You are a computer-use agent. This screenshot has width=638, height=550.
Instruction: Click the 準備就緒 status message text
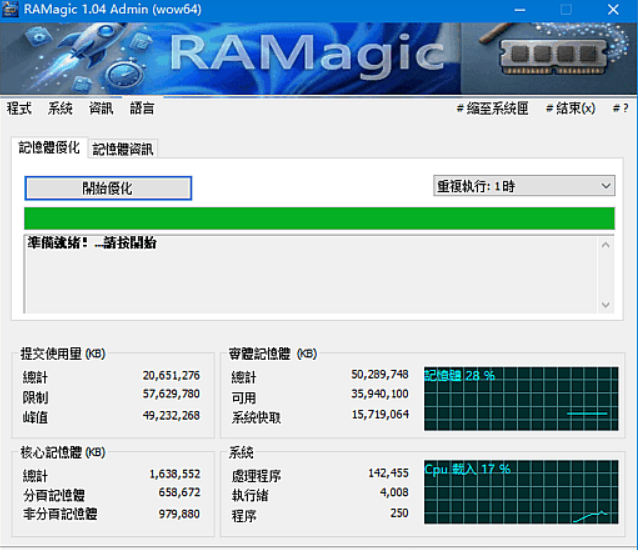(92, 243)
